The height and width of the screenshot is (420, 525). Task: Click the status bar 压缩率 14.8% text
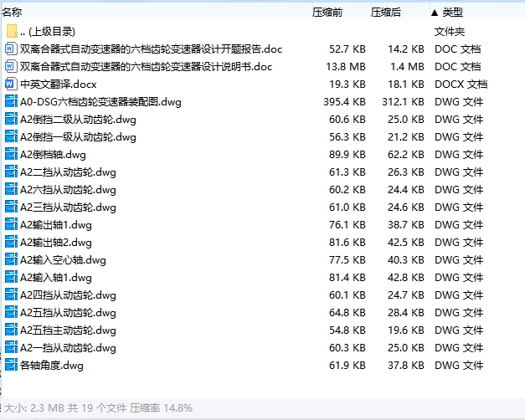(161, 408)
